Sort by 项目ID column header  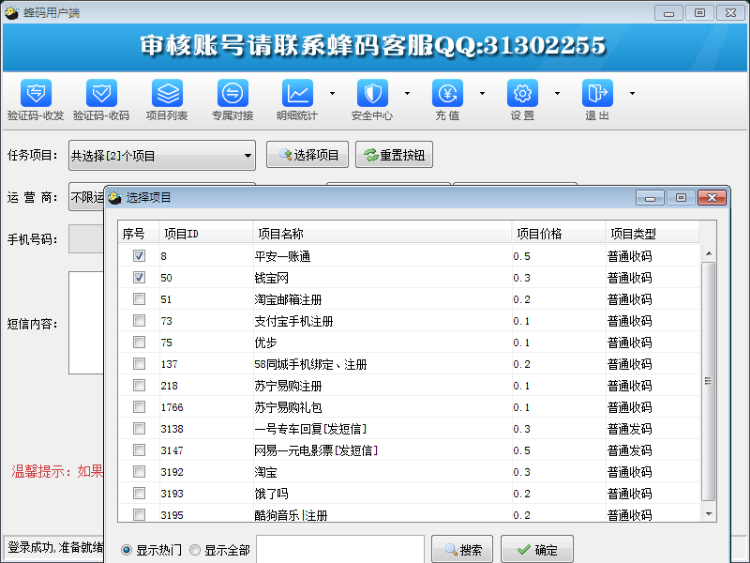206,233
